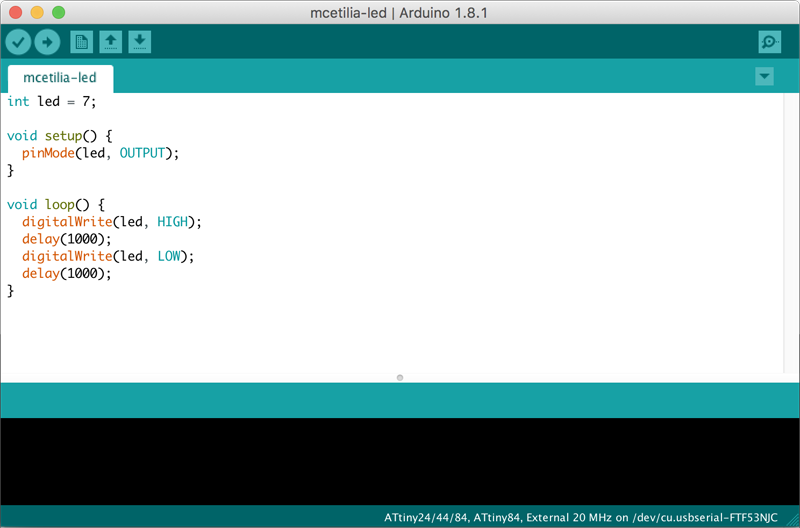Minimize the window with the yellow button
The width and height of the screenshot is (800, 528).
(x=37, y=12)
